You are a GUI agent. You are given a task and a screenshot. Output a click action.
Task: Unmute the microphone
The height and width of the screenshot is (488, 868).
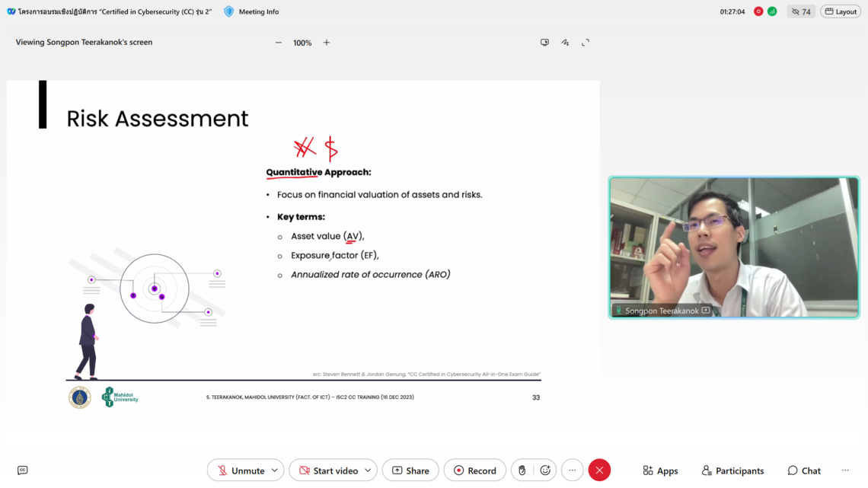pyautogui.click(x=238, y=470)
